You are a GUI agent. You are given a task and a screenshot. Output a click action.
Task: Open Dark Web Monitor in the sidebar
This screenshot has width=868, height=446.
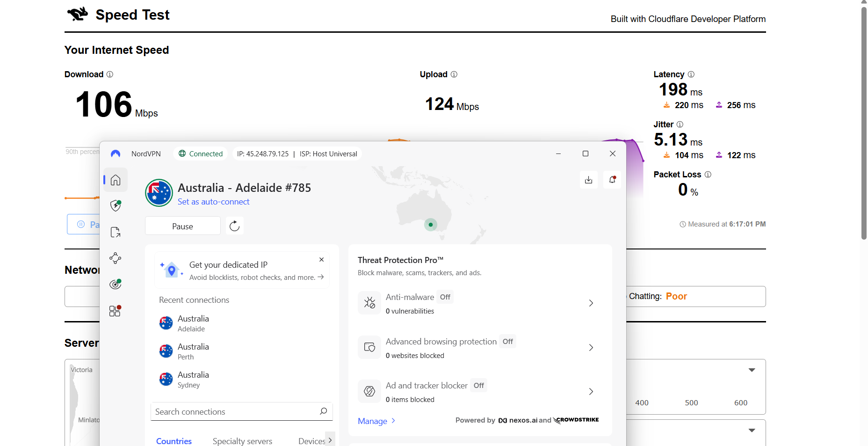[x=115, y=284]
